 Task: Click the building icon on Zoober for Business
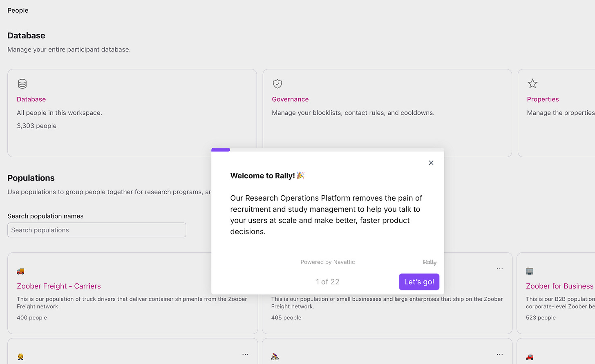click(x=530, y=271)
